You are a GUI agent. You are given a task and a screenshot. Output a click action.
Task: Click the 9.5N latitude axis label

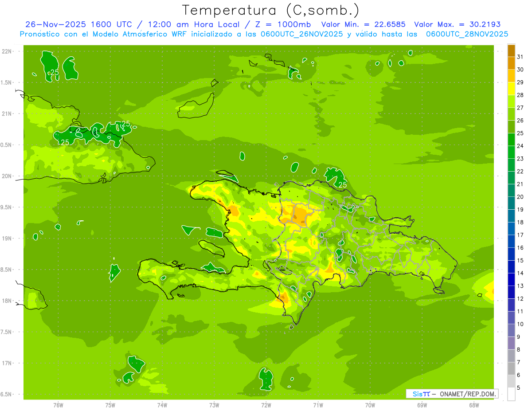point(7,207)
